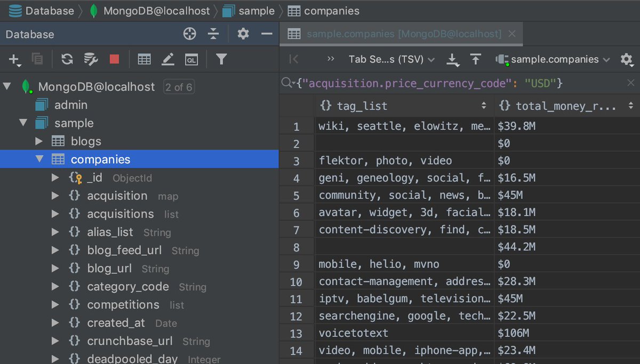The height and width of the screenshot is (364, 640).
Task: Expand the _id field node
Action: pos(55,177)
